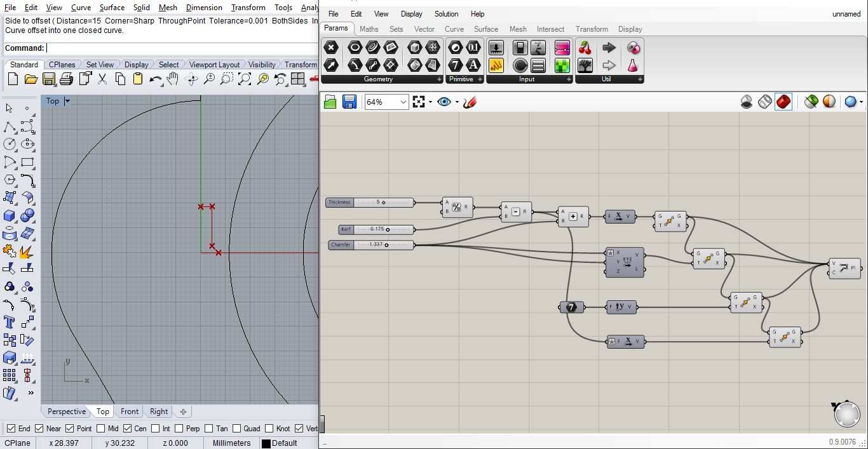Add a Number Slider from Input panel
Viewport: 868px width, 449px height.
pyautogui.click(x=496, y=48)
